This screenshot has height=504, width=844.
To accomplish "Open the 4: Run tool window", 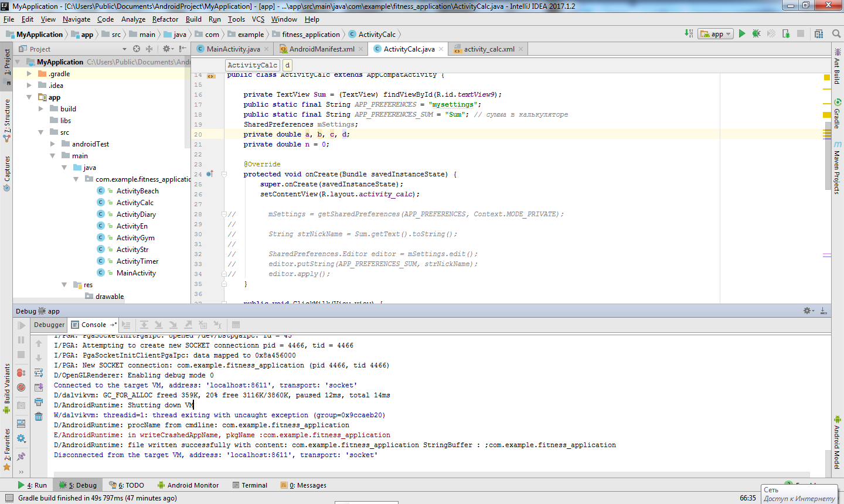I will click(x=32, y=485).
